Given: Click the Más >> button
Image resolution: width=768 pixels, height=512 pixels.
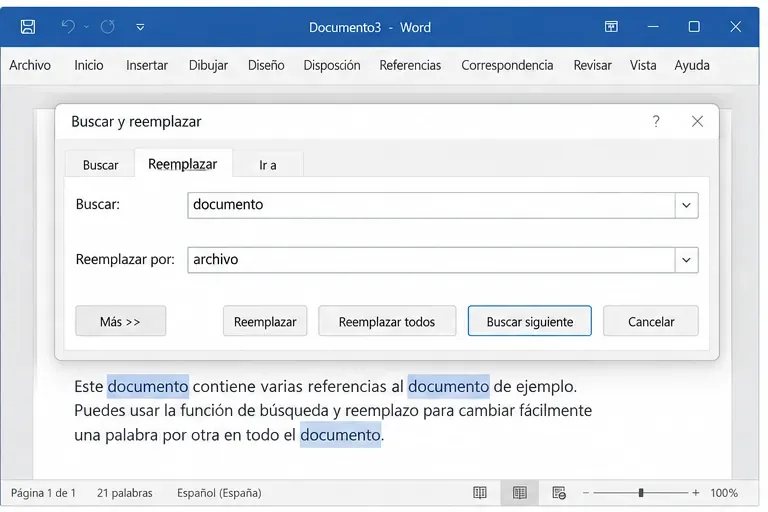Looking at the screenshot, I should [x=120, y=321].
